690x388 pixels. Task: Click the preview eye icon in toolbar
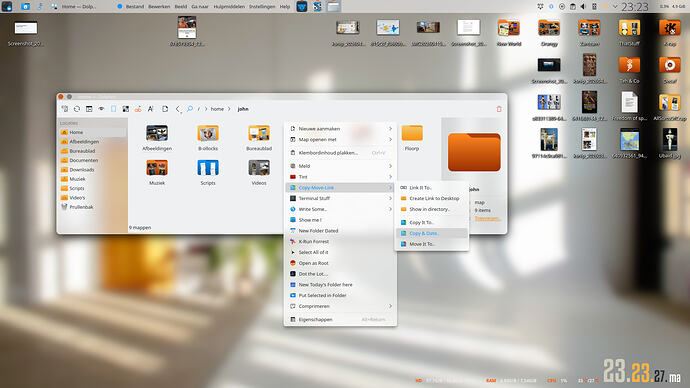[101, 109]
